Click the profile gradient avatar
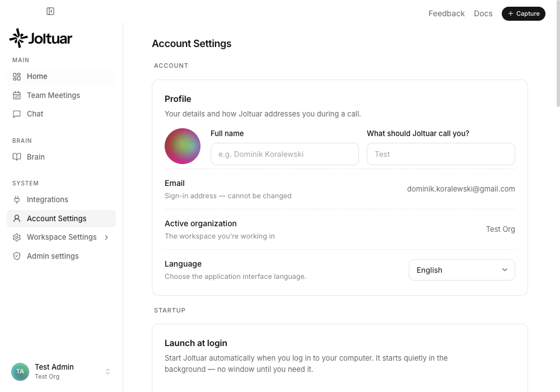Viewport: 560px width, 392px height. coord(183,146)
